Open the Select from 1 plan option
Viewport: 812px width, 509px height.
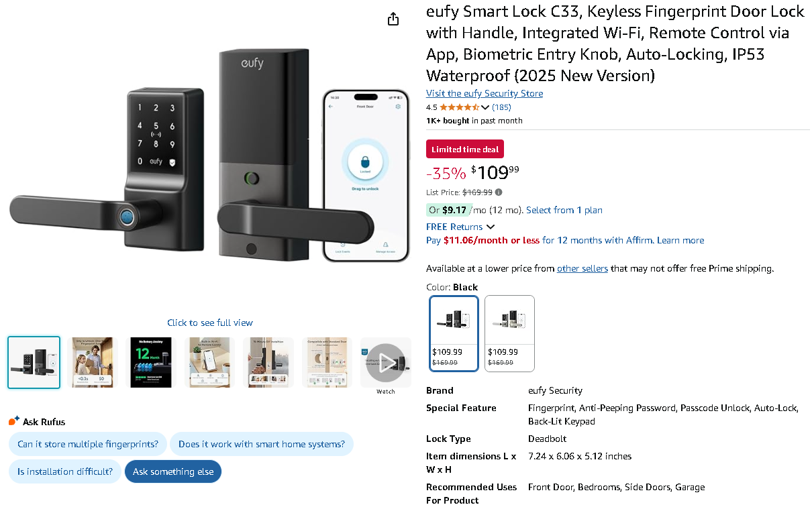tap(564, 210)
